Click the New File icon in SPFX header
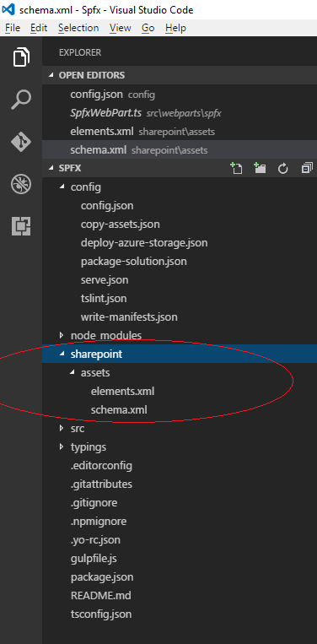The width and height of the screenshot is (317, 644). [x=236, y=169]
